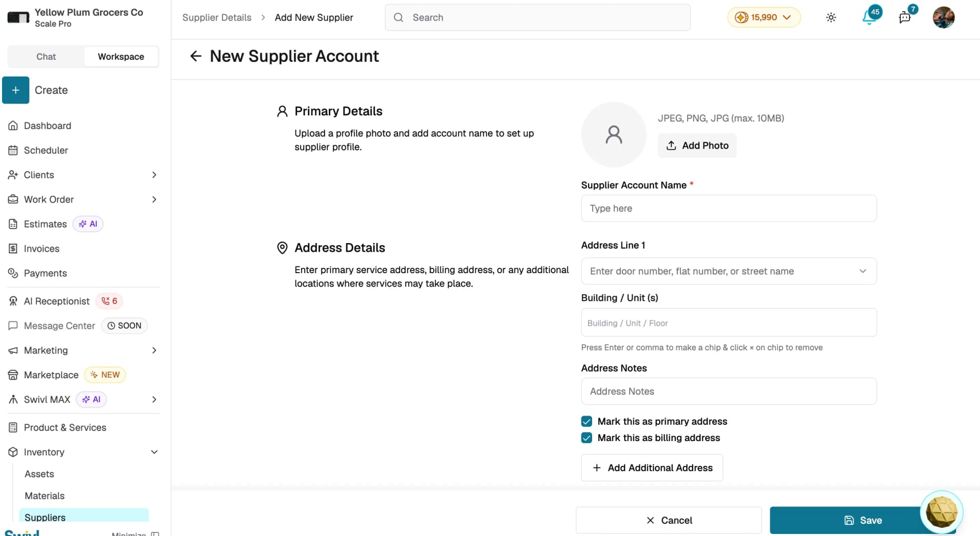980x536 pixels.
Task: Click the AI Receptionist icon
Action: pyautogui.click(x=13, y=301)
